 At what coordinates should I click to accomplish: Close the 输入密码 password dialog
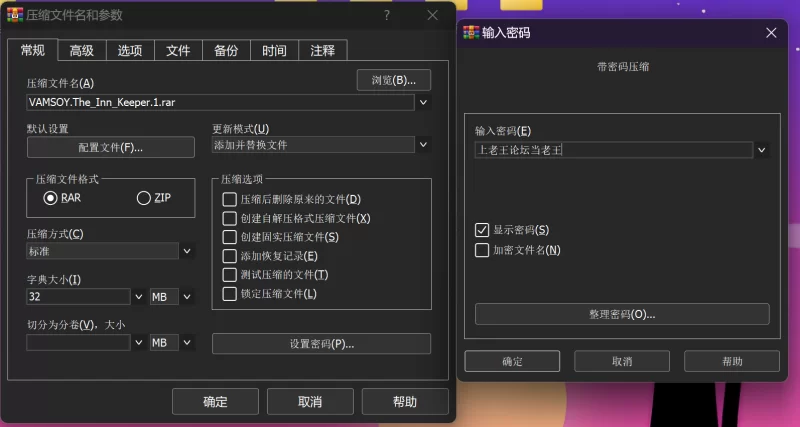(x=771, y=33)
